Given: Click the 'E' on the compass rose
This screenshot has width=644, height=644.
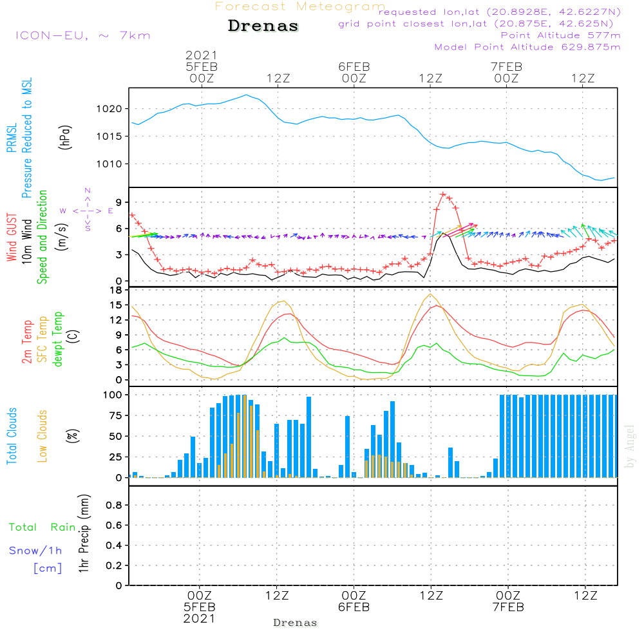Looking at the screenshot, I should tap(111, 211).
